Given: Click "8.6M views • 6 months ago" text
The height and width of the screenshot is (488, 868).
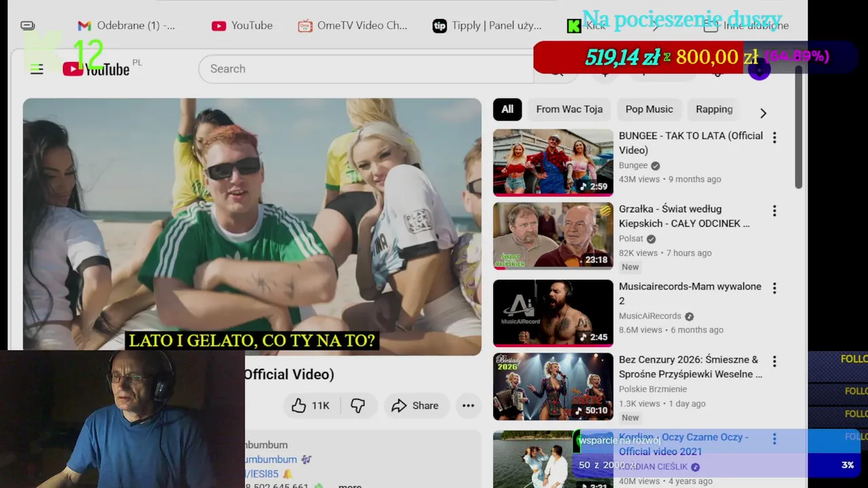Looking at the screenshot, I should click(671, 330).
